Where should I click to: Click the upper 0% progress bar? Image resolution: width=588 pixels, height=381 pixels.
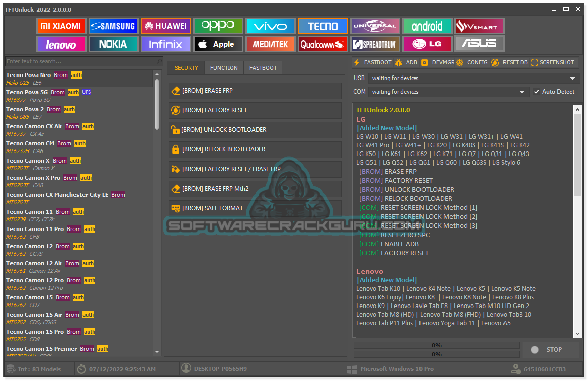pos(437,345)
